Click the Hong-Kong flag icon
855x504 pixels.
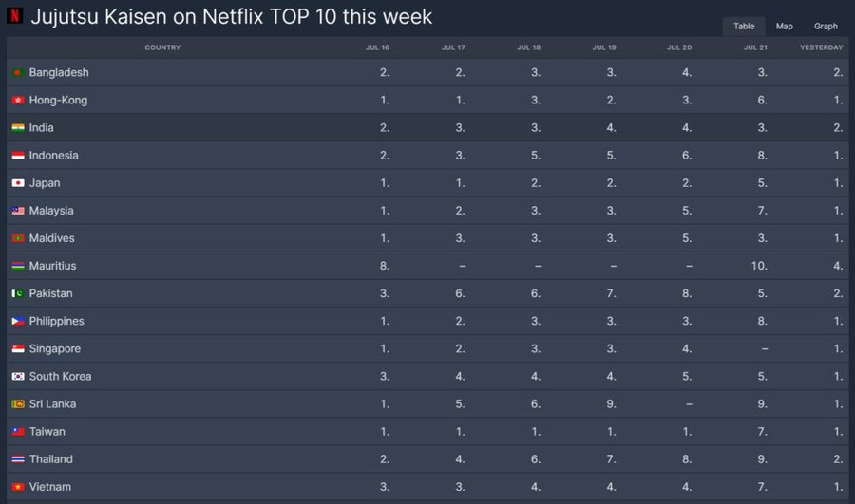17,101
